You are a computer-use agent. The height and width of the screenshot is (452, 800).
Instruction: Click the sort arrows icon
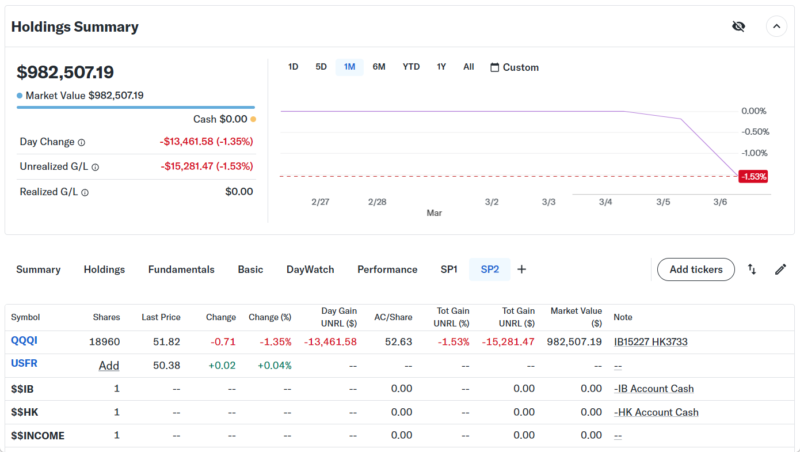click(x=752, y=269)
